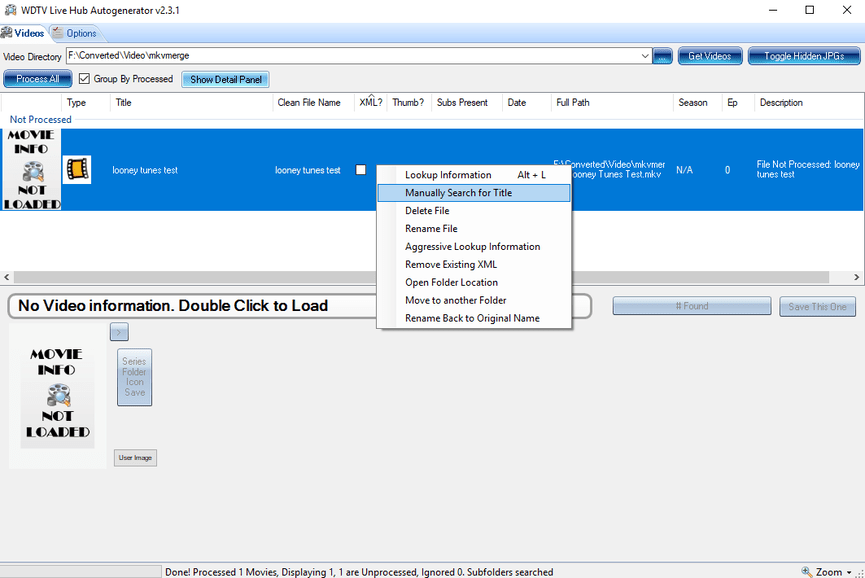Click inside the Video Directory path field
Viewport: 865px width, 578px height.
pyautogui.click(x=353, y=56)
